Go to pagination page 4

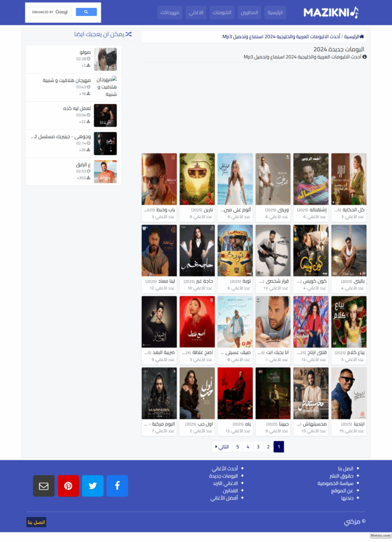pos(248,447)
